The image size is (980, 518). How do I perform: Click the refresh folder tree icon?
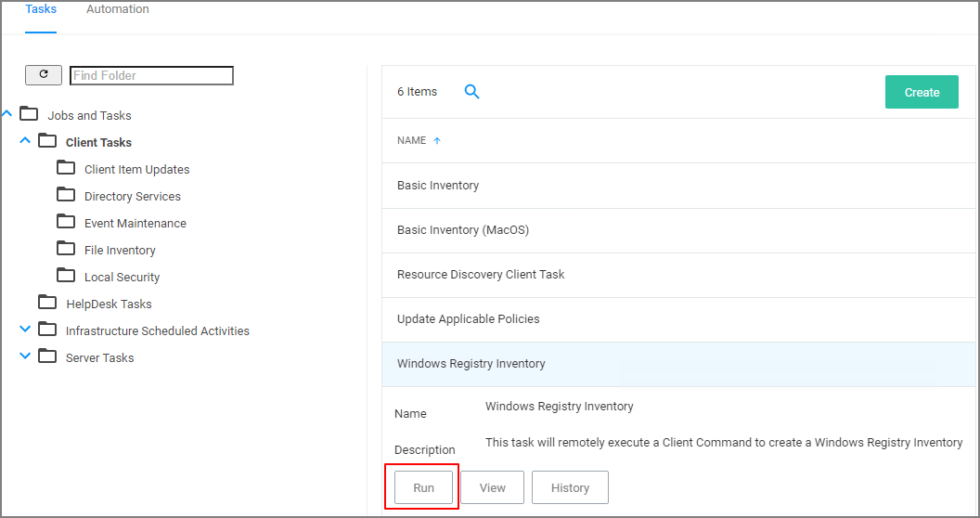[x=43, y=75]
